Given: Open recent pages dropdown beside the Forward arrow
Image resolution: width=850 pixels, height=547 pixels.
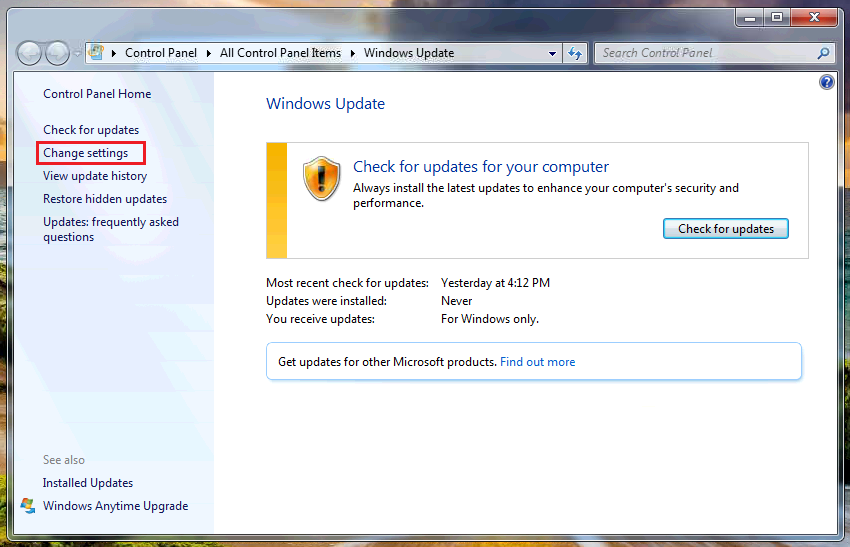Looking at the screenshot, I should pos(78,53).
